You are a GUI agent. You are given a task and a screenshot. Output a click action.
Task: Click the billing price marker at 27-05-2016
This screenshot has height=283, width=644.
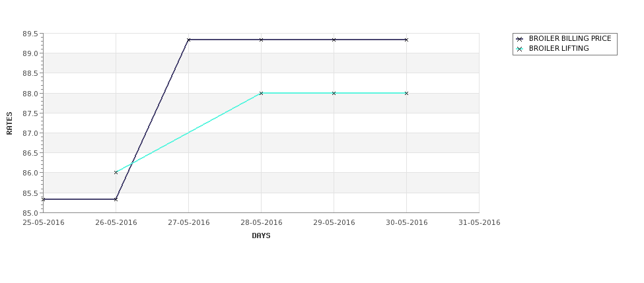[x=188, y=40]
